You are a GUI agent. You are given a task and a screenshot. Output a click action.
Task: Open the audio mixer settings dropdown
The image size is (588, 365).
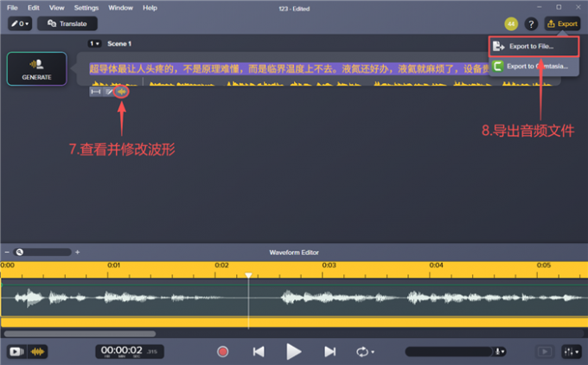pos(572,351)
